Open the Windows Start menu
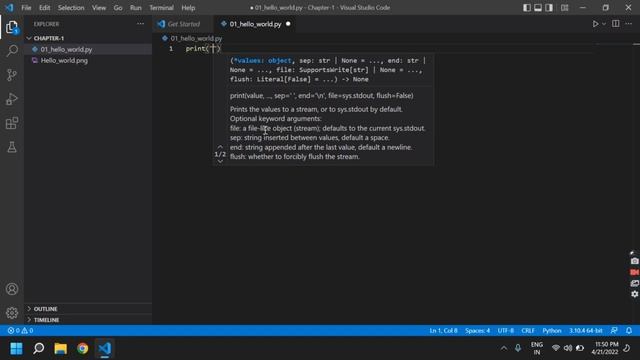Image resolution: width=640 pixels, height=360 pixels. pyautogui.click(x=17, y=349)
